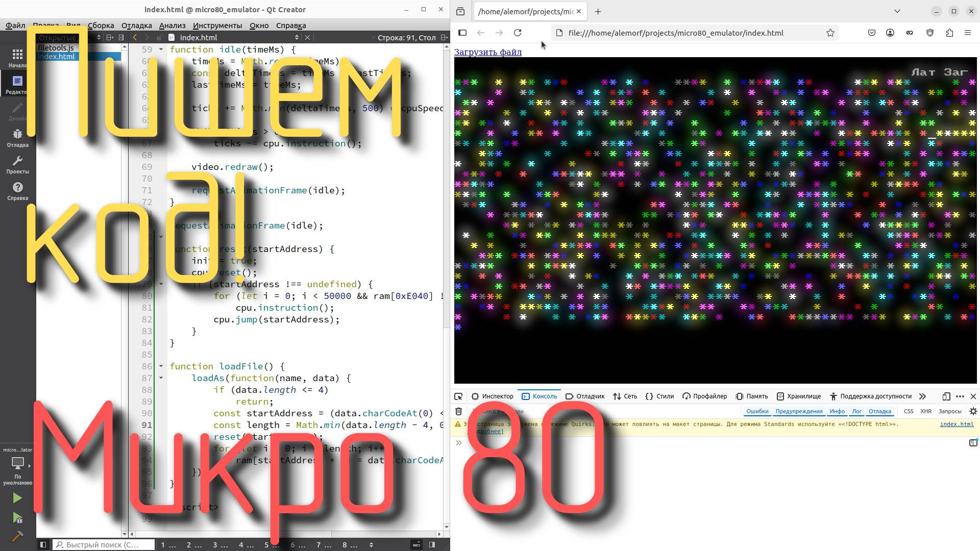The width and height of the screenshot is (980, 551).
Task: Switch to the Сеть devtools tab
Action: (625, 396)
